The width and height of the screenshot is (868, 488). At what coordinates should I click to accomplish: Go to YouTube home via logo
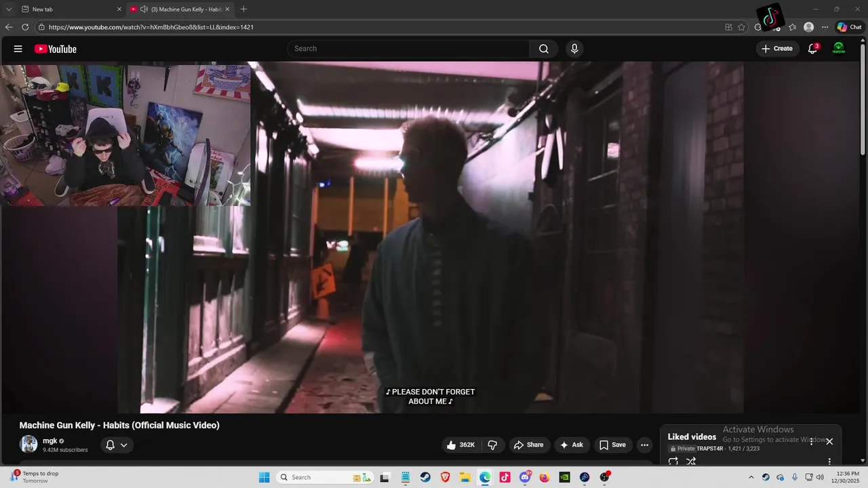click(x=56, y=49)
